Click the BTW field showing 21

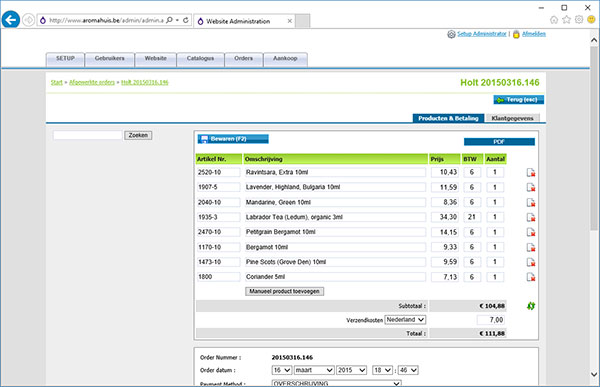pos(472,217)
